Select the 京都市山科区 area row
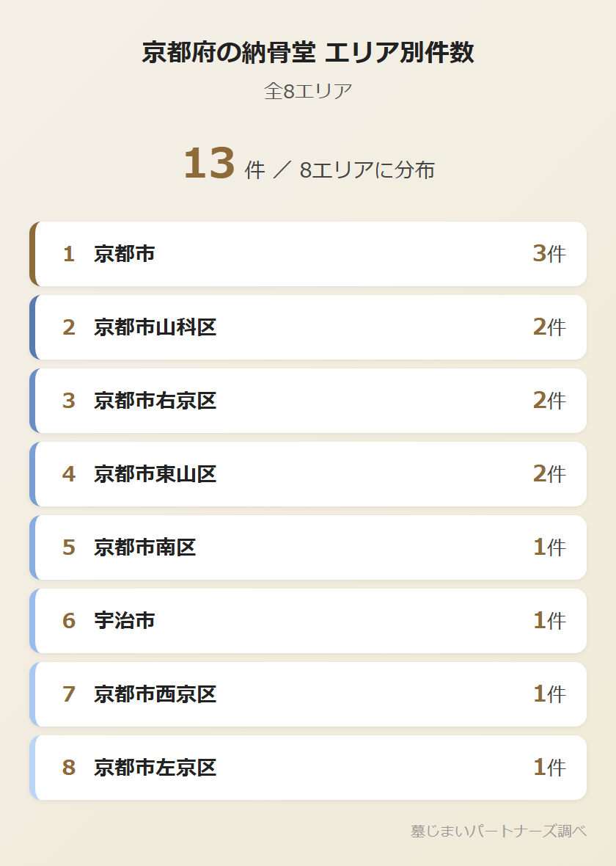Image resolution: width=616 pixels, height=866 pixels. (308, 327)
